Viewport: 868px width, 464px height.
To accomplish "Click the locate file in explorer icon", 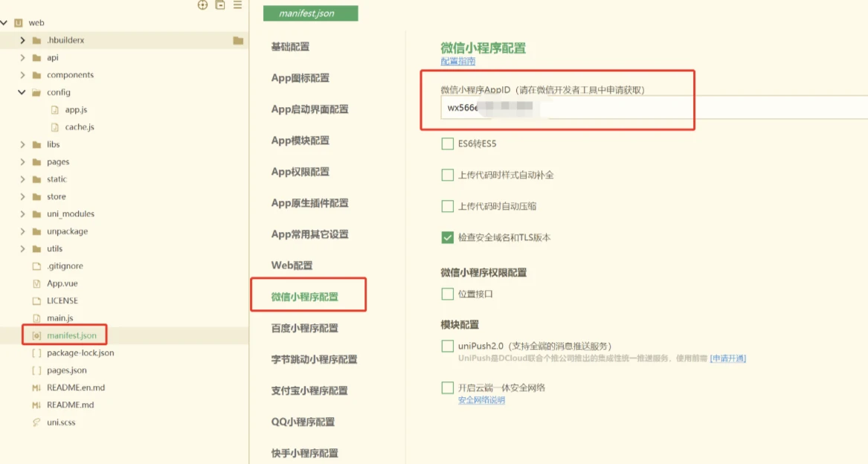I will [202, 5].
